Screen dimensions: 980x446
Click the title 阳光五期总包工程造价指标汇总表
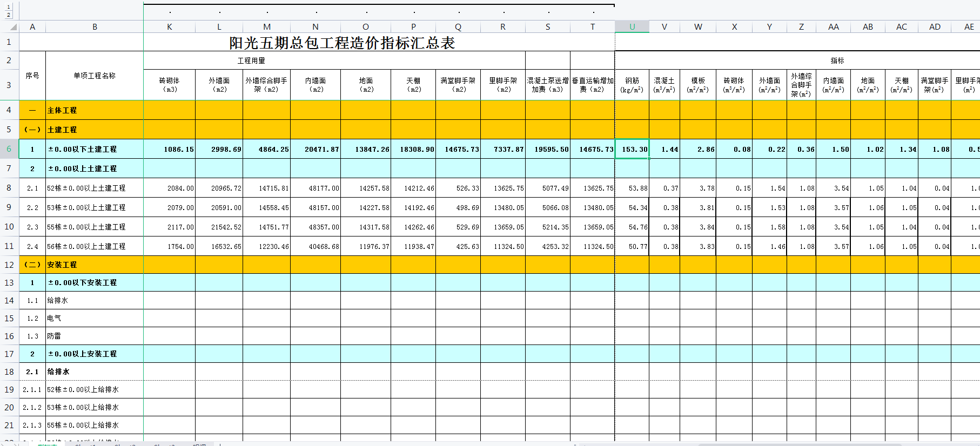(342, 43)
